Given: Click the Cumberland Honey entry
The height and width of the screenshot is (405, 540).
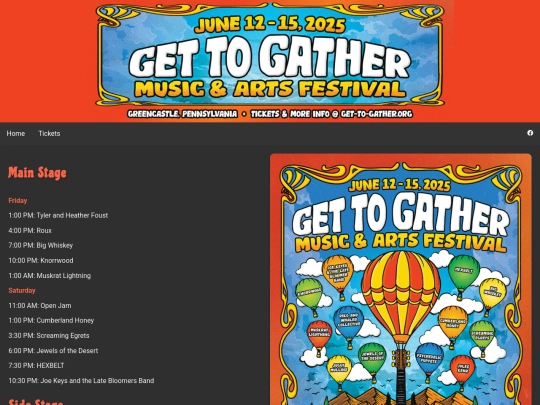Looking at the screenshot, I should click(51, 320).
